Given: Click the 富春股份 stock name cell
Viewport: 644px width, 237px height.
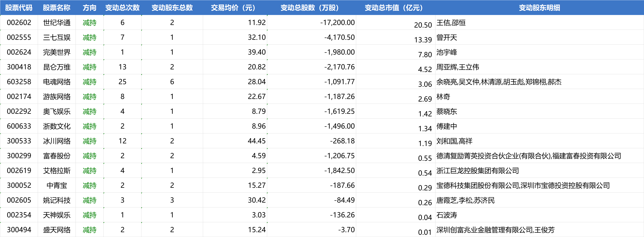Looking at the screenshot, I should (x=57, y=156).
